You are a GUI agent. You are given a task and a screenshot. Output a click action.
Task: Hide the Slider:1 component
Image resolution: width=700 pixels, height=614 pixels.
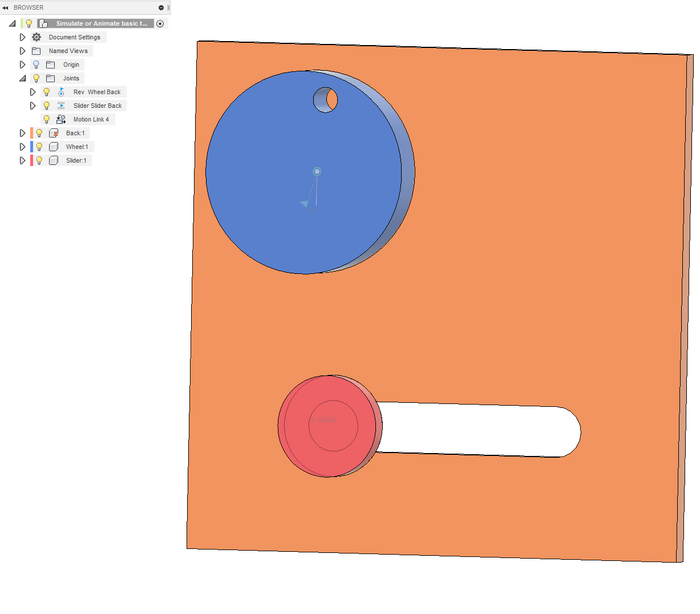tap(38, 160)
